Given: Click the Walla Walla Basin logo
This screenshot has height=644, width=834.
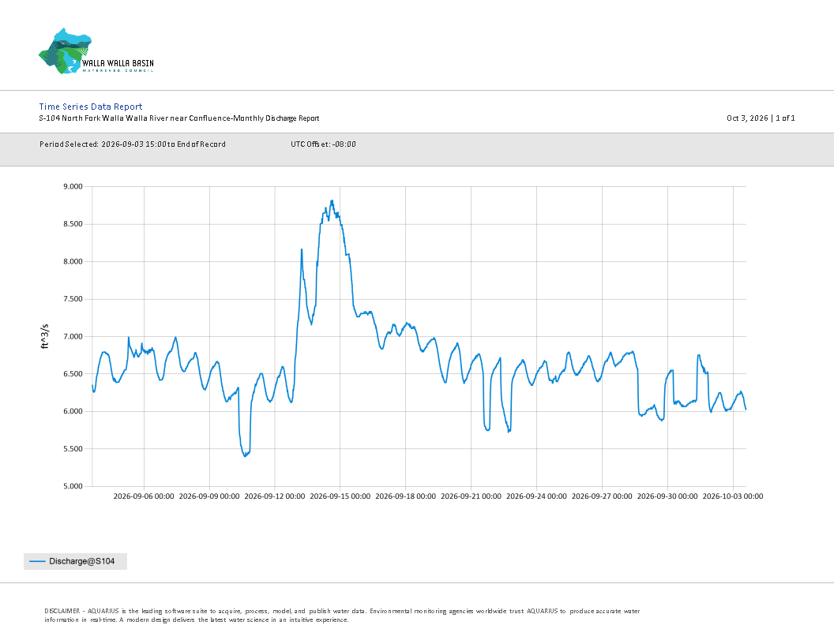Looking at the screenshot, I should [x=96, y=51].
